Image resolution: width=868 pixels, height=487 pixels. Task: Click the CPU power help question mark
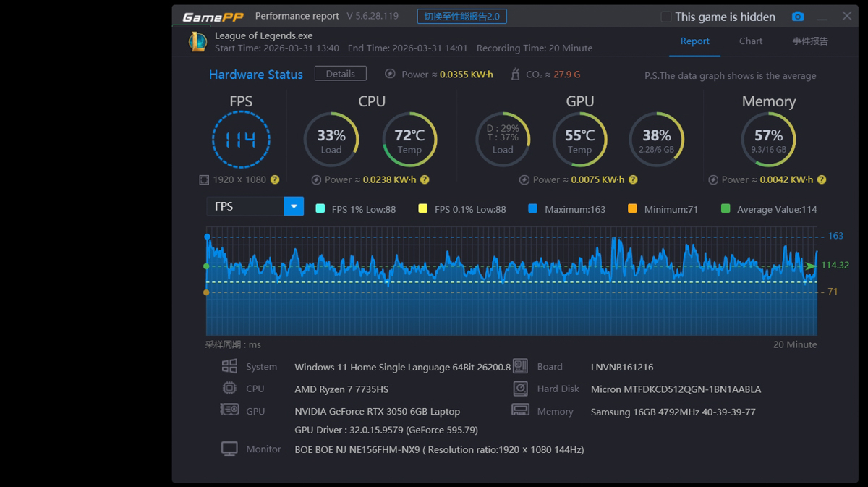[x=425, y=179]
